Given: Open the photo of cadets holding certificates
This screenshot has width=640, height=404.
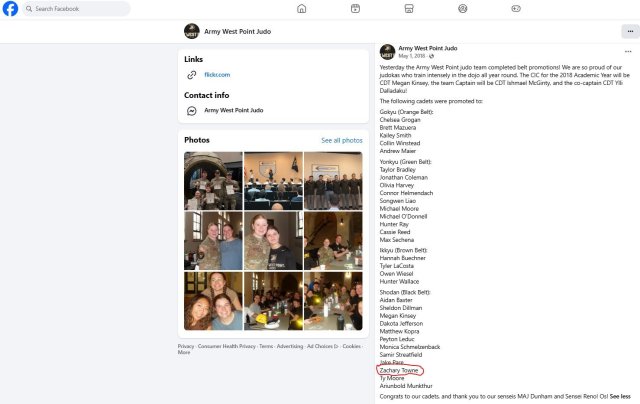Looking at the screenshot, I should point(213,181).
